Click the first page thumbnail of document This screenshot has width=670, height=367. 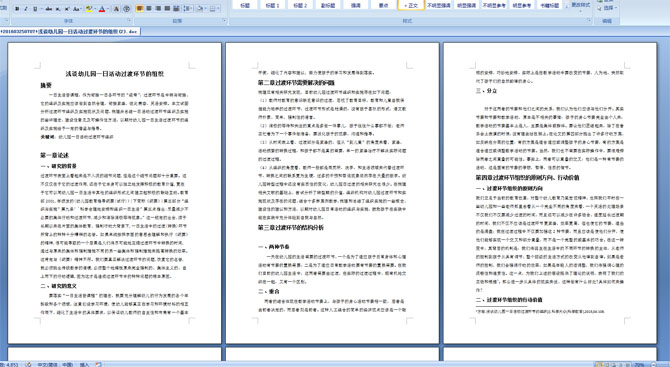coord(115,193)
